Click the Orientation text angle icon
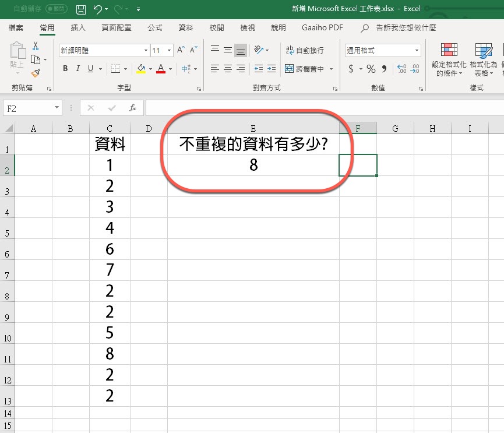 (x=259, y=50)
